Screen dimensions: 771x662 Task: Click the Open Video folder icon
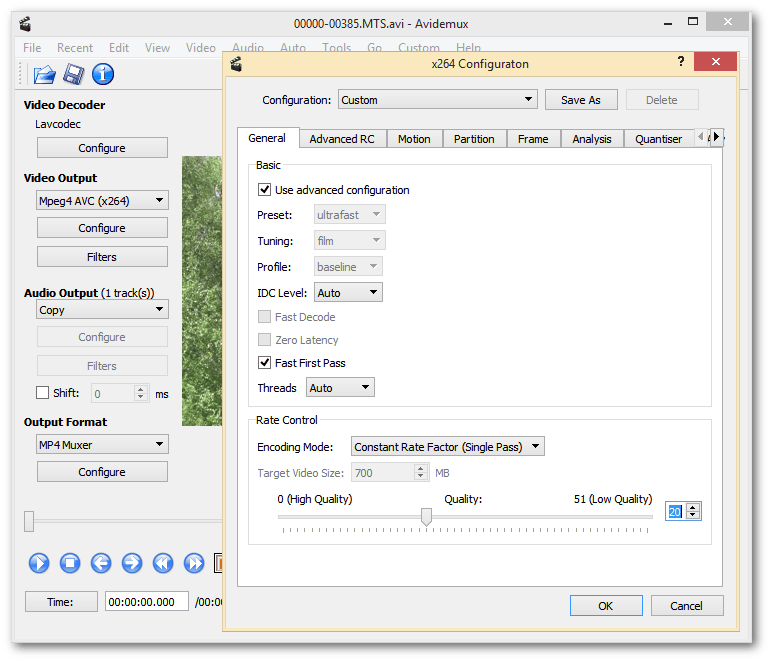pos(43,74)
